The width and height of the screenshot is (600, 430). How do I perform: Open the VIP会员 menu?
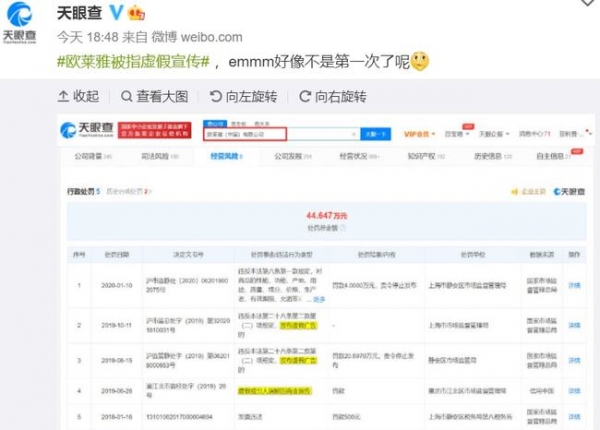point(416,132)
